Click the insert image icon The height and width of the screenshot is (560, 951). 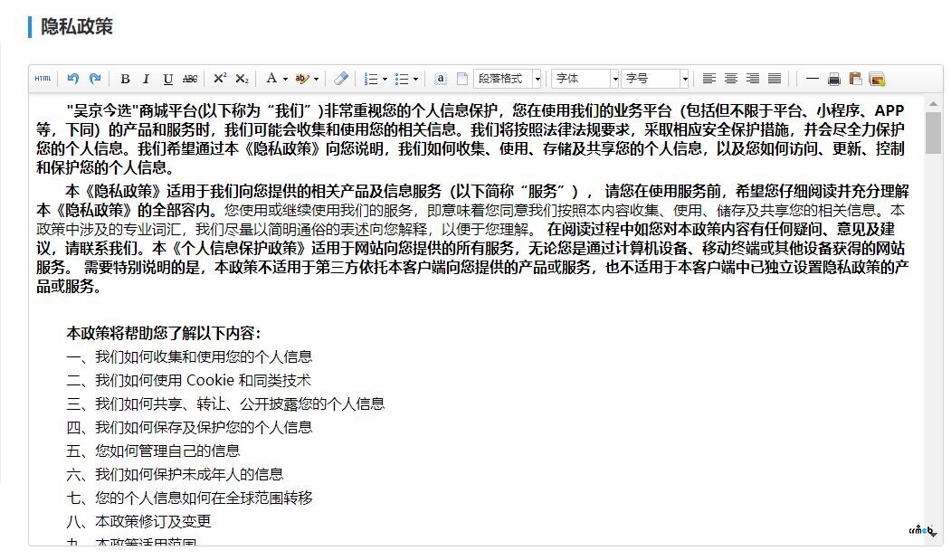[x=877, y=79]
